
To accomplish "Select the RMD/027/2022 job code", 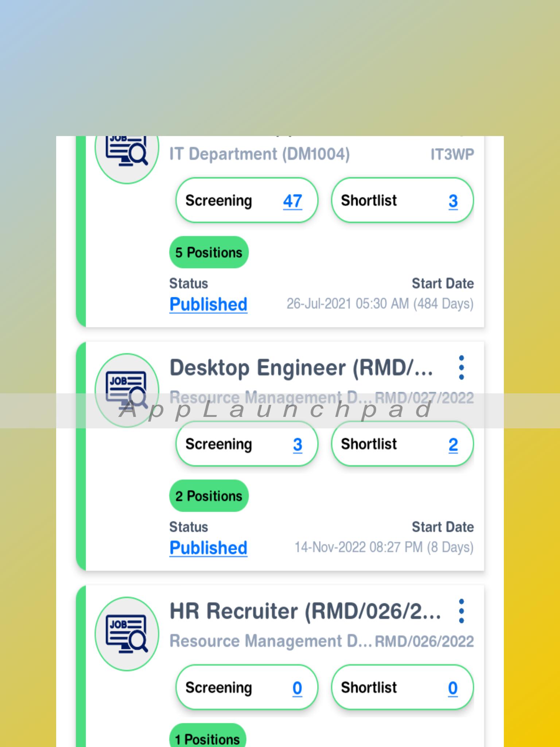I will (424, 398).
